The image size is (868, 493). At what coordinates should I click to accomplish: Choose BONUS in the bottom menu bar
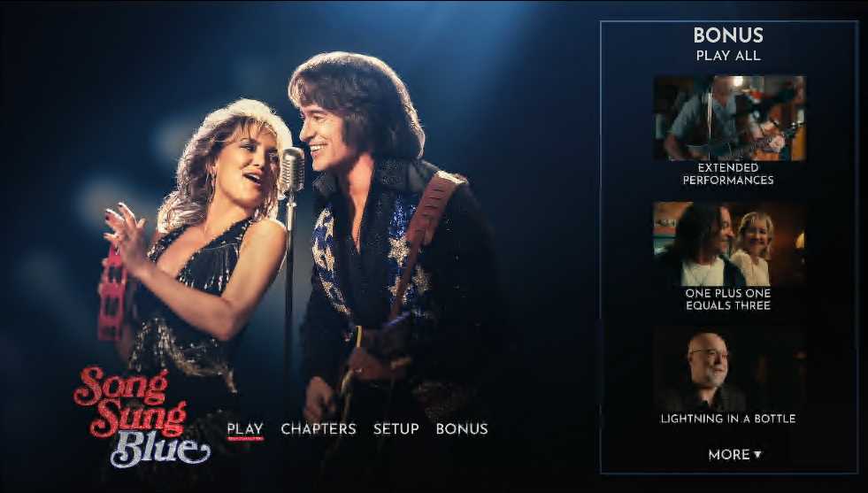[462, 428]
